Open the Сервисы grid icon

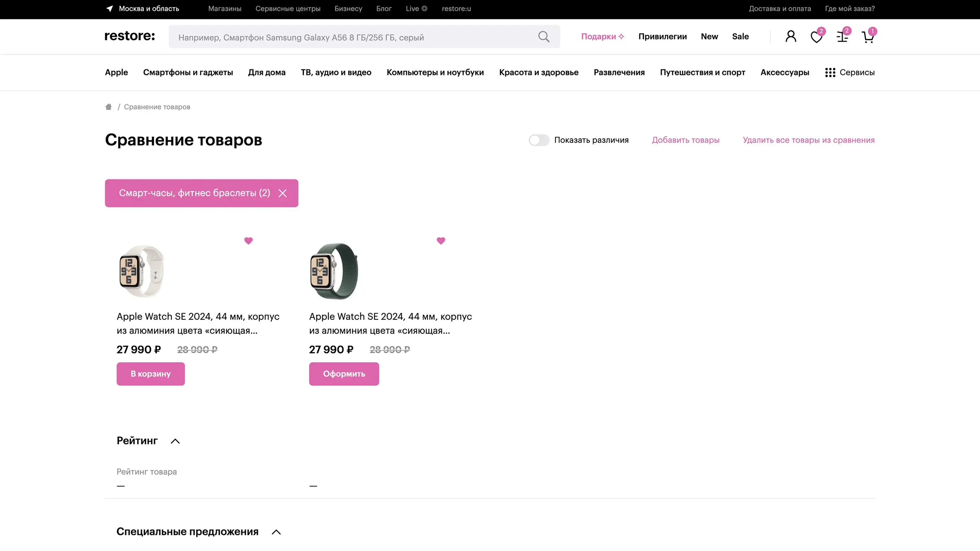(x=830, y=72)
